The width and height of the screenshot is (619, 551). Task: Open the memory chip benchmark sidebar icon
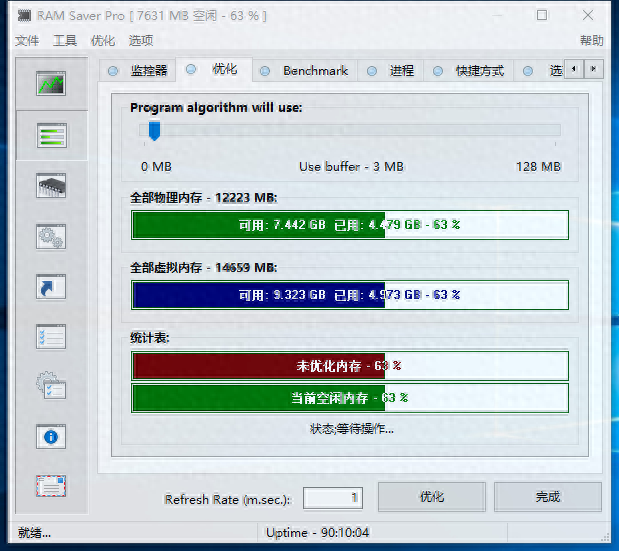(51, 186)
